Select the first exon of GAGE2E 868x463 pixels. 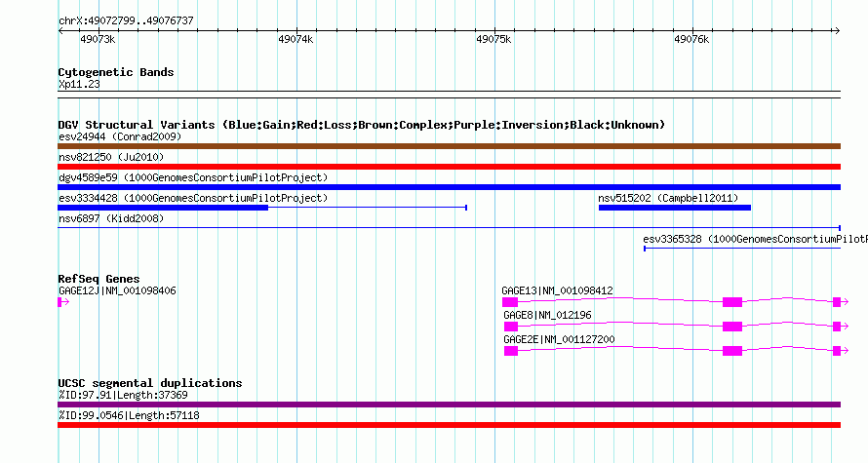tap(510, 351)
